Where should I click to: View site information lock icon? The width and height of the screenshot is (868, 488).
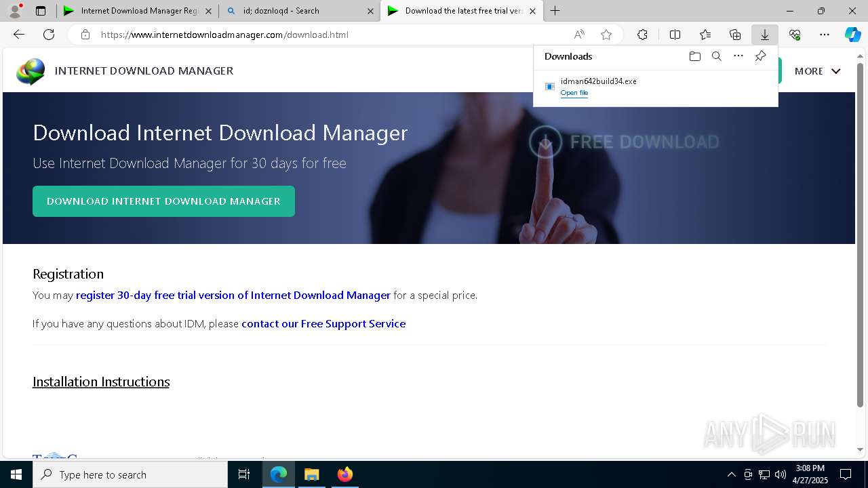pos(85,35)
